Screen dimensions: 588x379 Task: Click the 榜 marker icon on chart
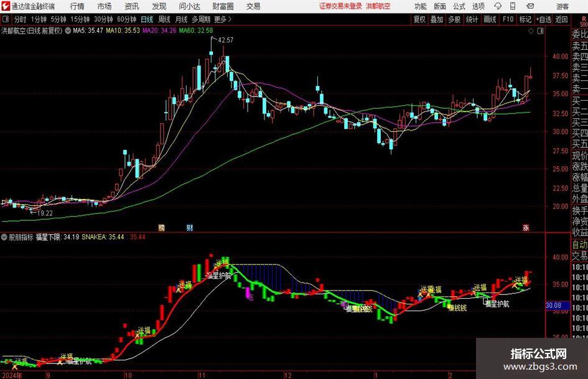pyautogui.click(x=162, y=227)
